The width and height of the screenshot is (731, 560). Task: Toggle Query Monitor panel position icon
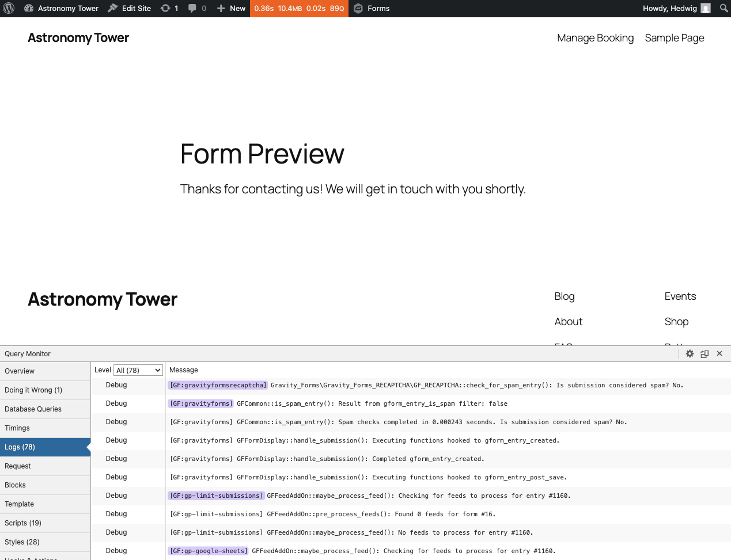coord(705,354)
